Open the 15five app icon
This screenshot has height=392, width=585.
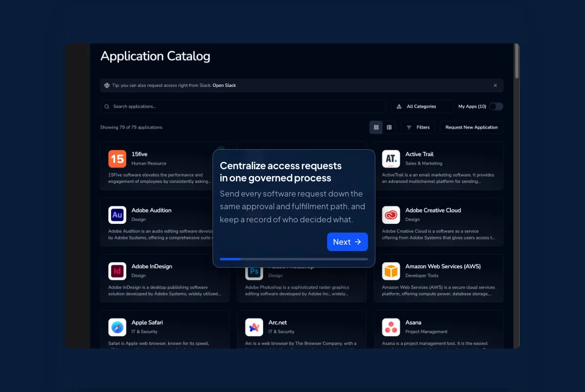click(117, 158)
